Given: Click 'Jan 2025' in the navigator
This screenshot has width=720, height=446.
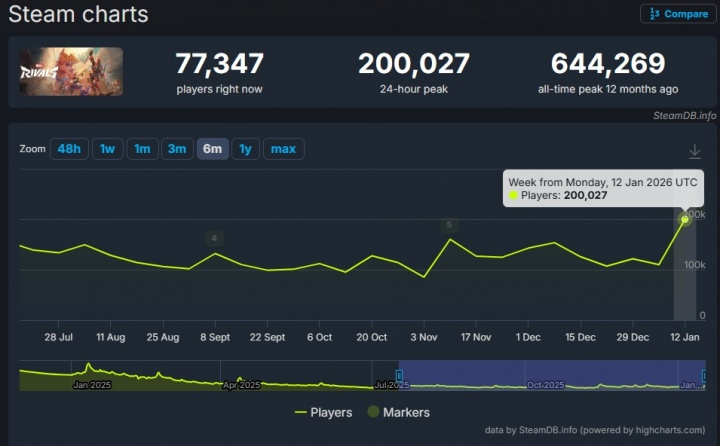Looking at the screenshot, I should (x=92, y=385).
